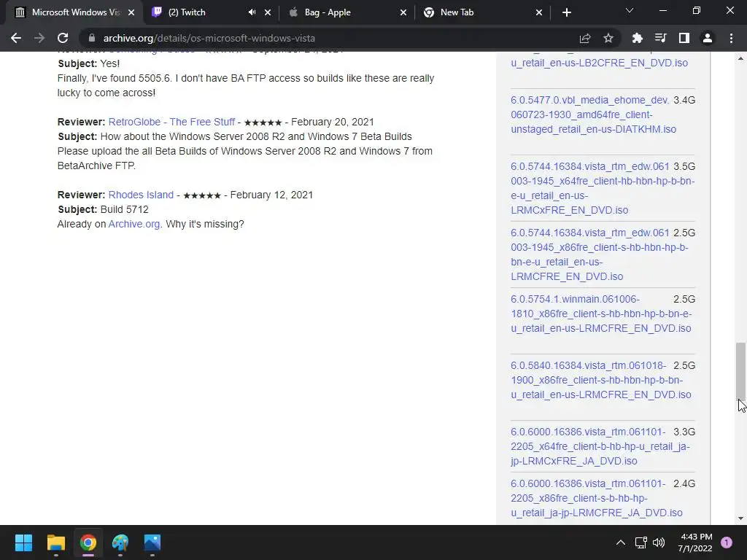Download 6.0.5744.16384 x86fre LRMCFRE_EN_DVD.iso
The height and width of the screenshot is (560, 747).
[x=600, y=254]
